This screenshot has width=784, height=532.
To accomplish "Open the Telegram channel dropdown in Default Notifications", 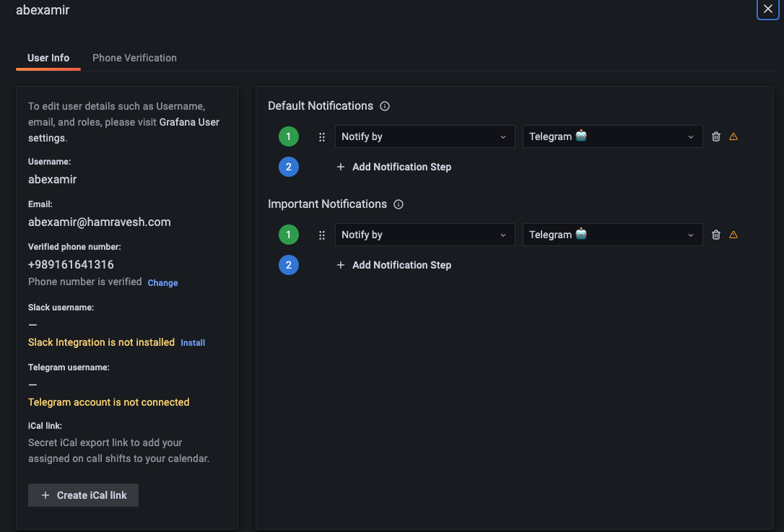I will (x=612, y=136).
